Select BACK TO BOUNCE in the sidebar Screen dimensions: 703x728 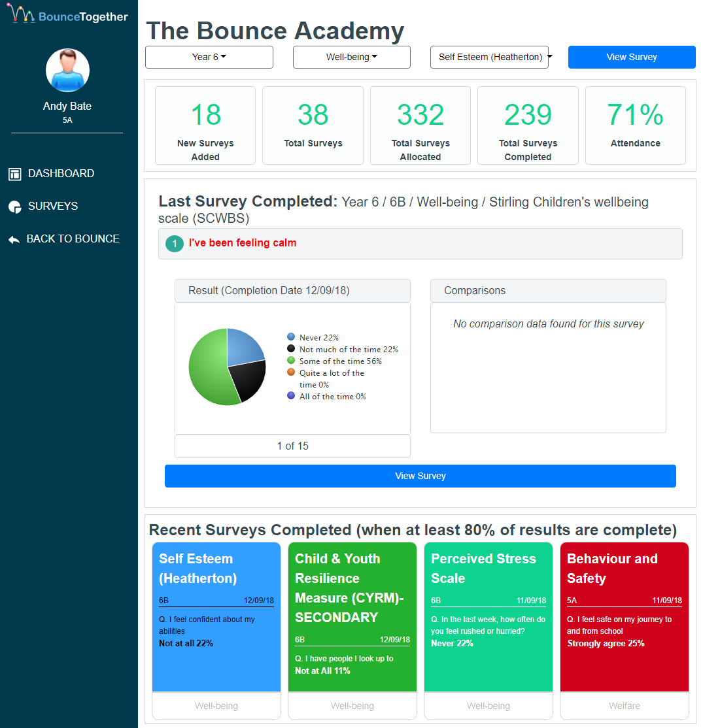[x=73, y=239]
